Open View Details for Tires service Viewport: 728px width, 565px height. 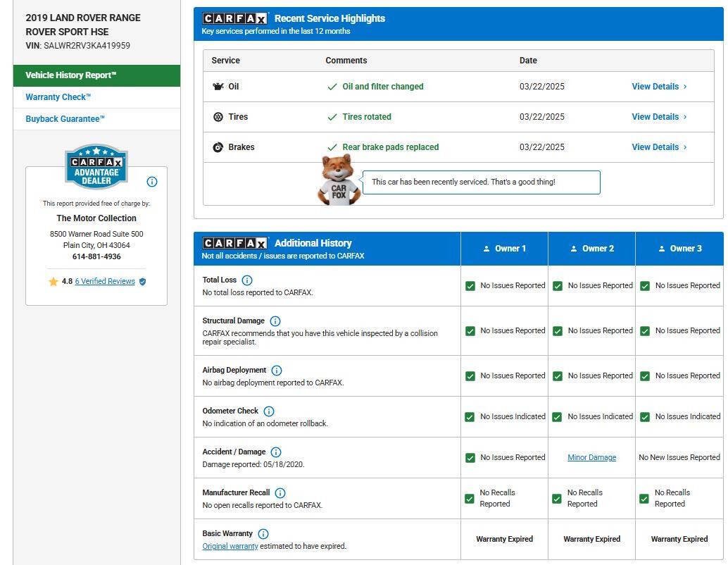655,117
